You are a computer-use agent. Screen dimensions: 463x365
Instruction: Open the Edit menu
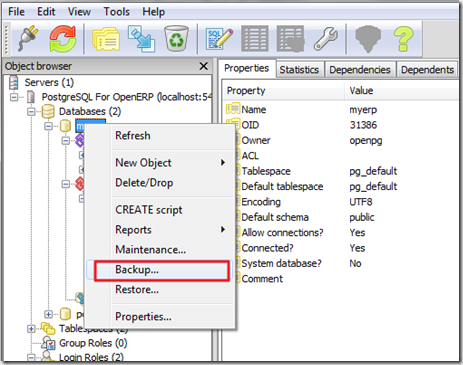(46, 12)
